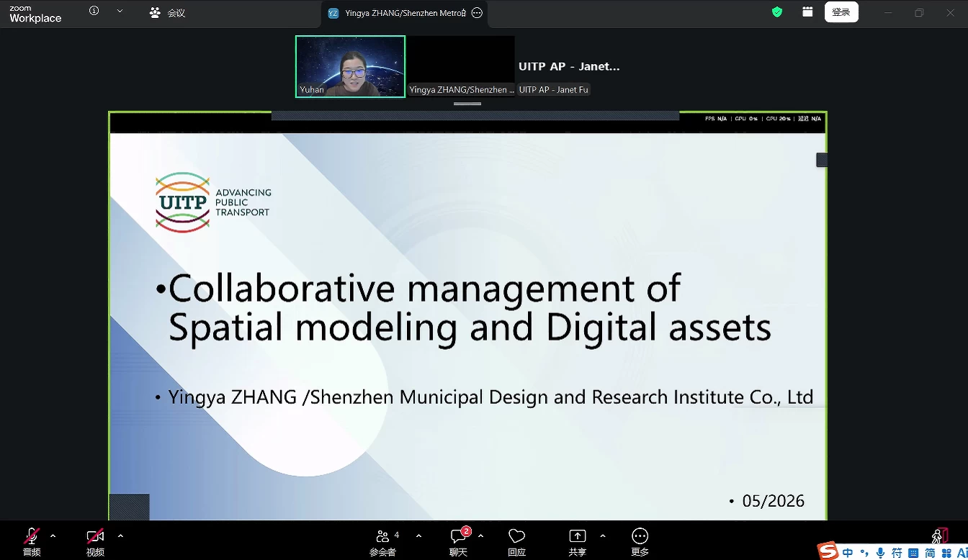The image size is (968, 560).
Task: Click the Sogou keyboard icon
Action: 913,553
